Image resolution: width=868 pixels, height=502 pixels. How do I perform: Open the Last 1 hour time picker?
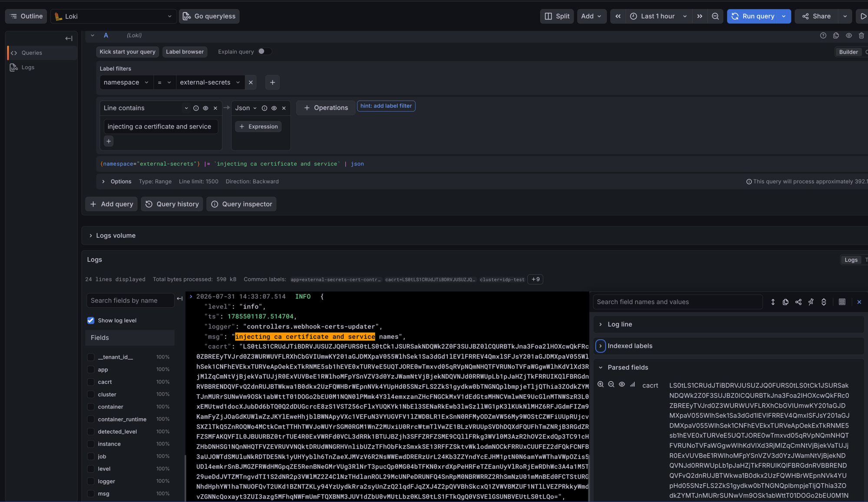coord(658,16)
